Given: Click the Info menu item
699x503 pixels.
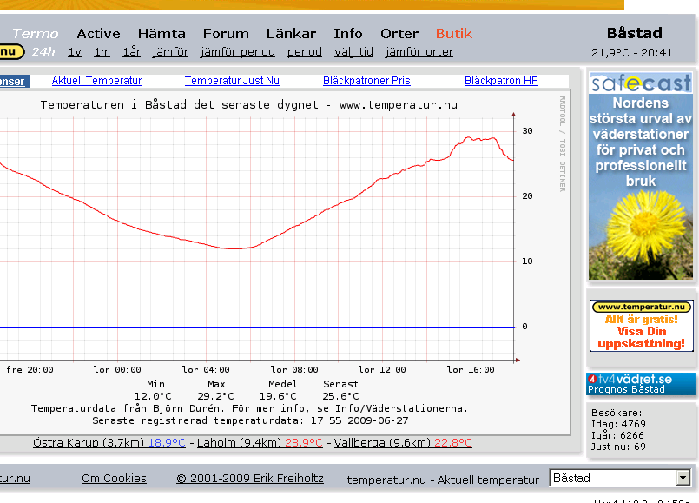Looking at the screenshot, I should (348, 33).
